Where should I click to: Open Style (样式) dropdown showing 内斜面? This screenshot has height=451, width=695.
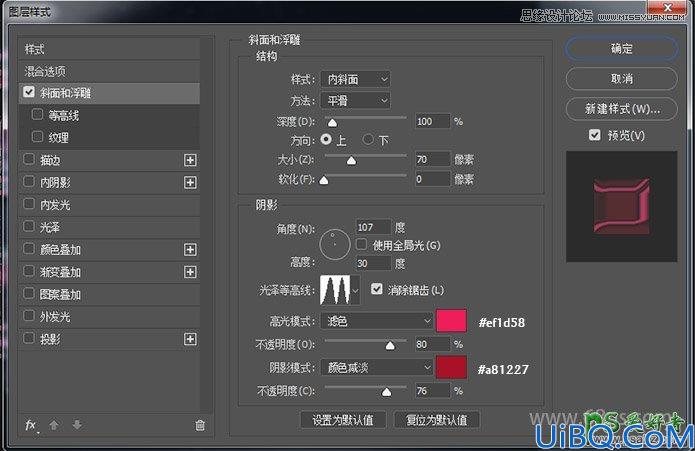point(355,79)
